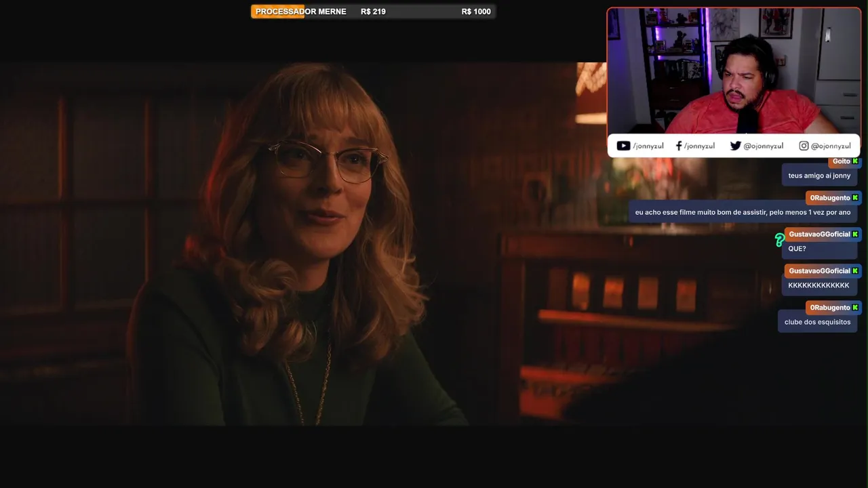Click the username 'Goito' in chat
868x488 pixels.
pos(841,161)
